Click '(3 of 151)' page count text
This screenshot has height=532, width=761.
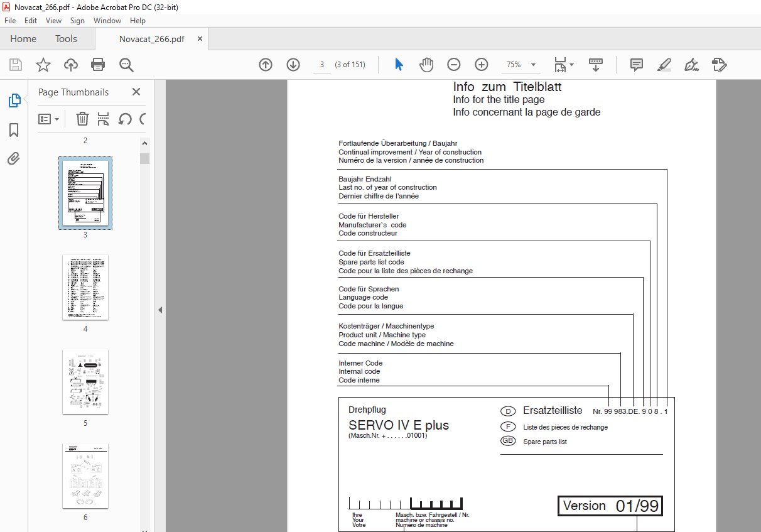(350, 65)
